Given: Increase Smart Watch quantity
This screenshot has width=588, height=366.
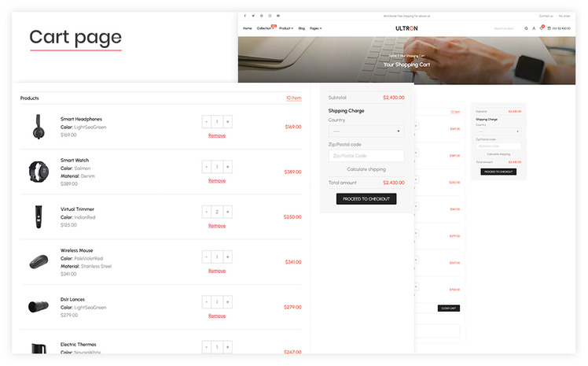Looking at the screenshot, I should click(x=228, y=167).
